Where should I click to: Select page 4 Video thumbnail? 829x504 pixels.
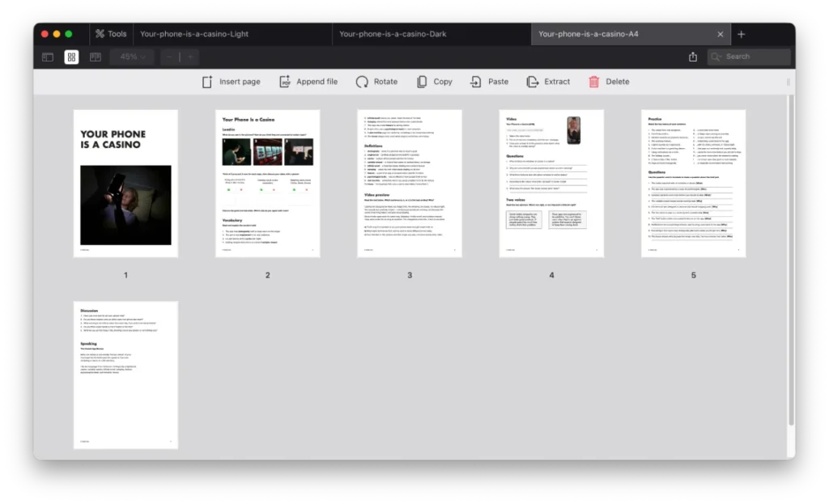click(551, 184)
